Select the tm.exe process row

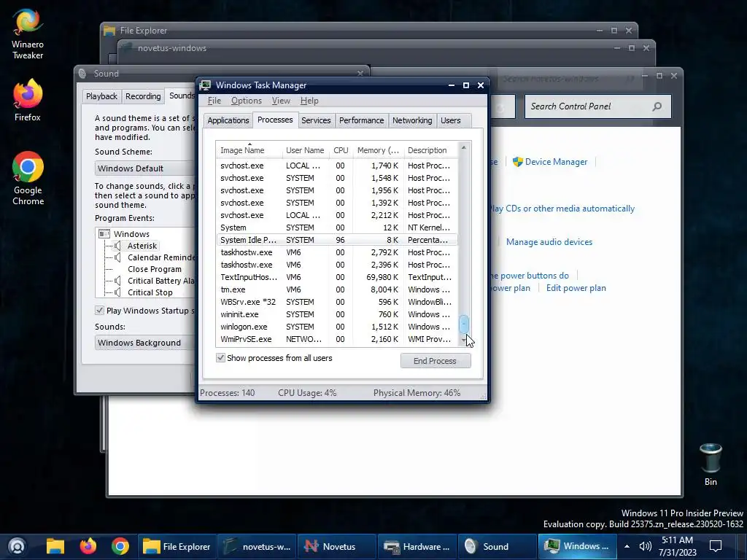[337, 289]
